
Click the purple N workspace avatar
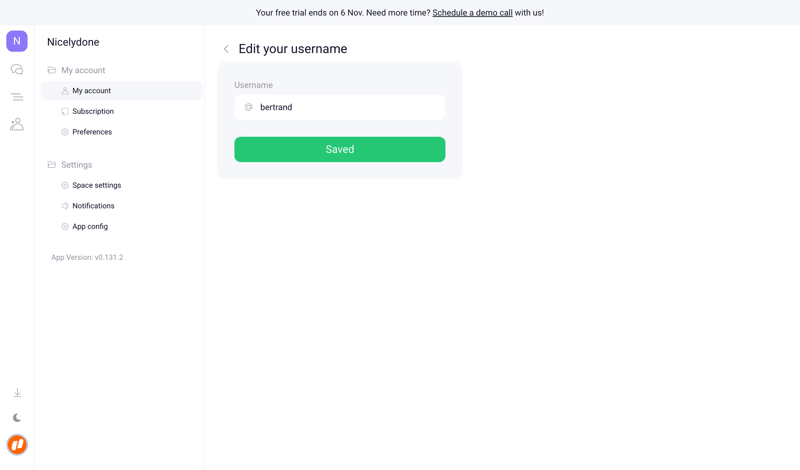[17, 41]
